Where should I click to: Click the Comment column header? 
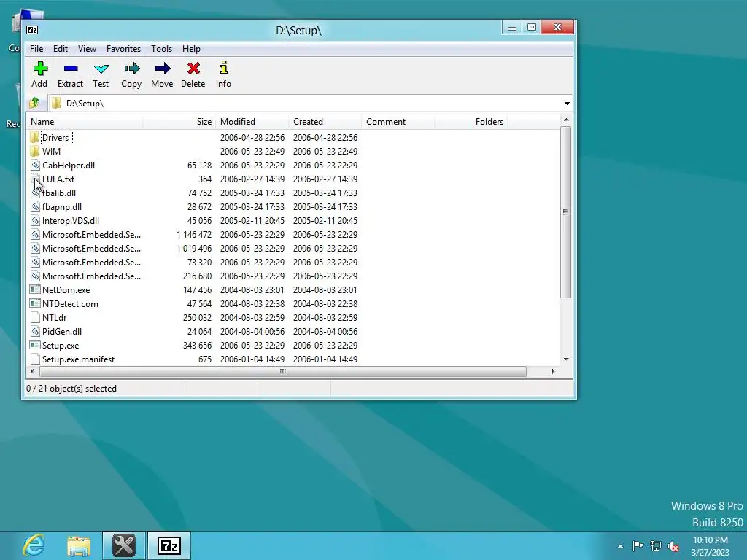point(398,122)
